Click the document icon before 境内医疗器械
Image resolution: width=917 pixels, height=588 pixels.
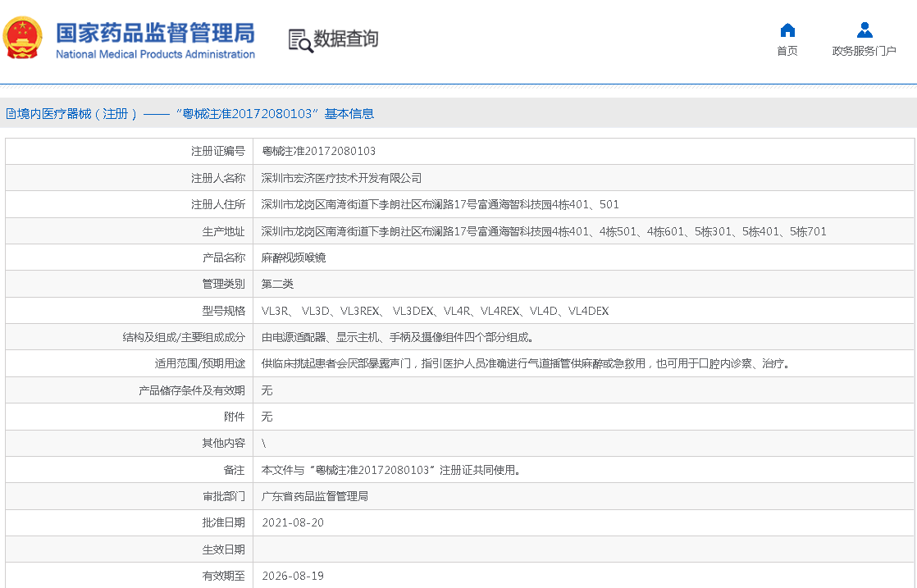11,114
